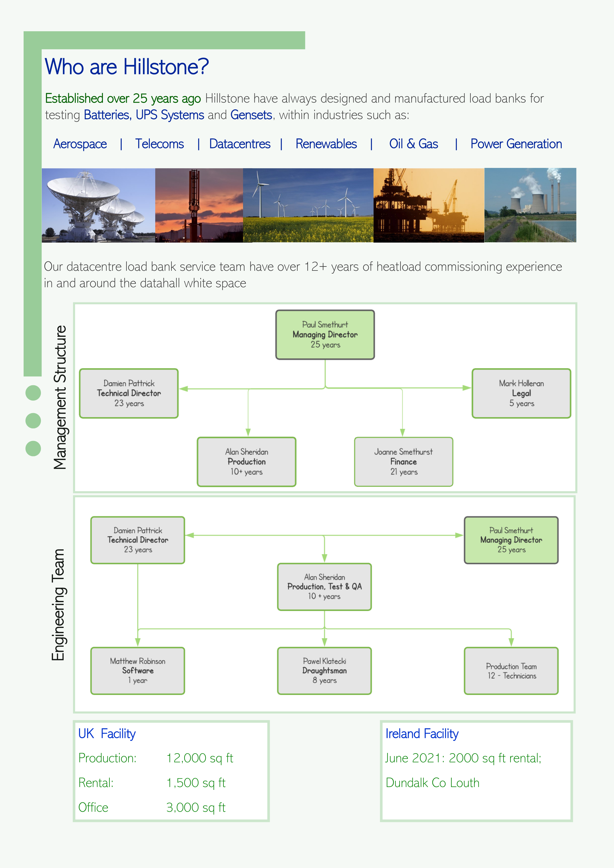Click the Aerospace industry link
The width and height of the screenshot is (614, 868).
tap(80, 144)
